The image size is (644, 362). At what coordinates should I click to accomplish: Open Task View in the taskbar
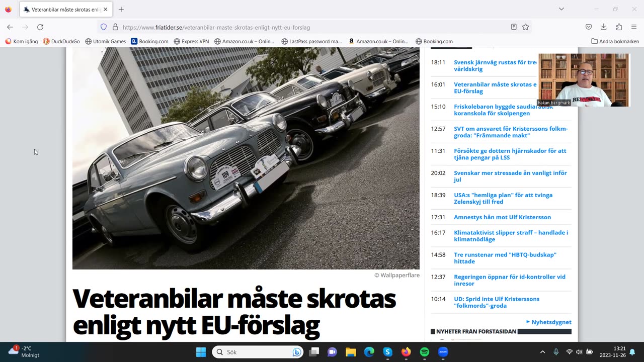pyautogui.click(x=314, y=352)
